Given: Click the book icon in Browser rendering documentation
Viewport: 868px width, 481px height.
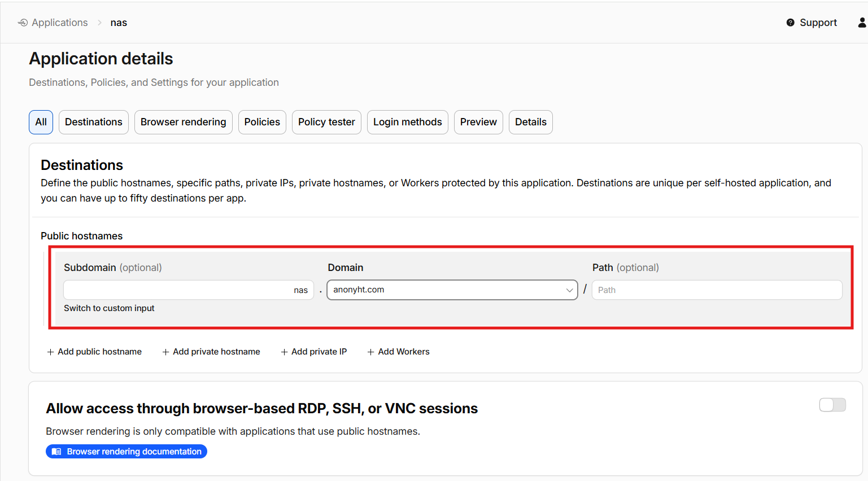Looking at the screenshot, I should tap(56, 452).
